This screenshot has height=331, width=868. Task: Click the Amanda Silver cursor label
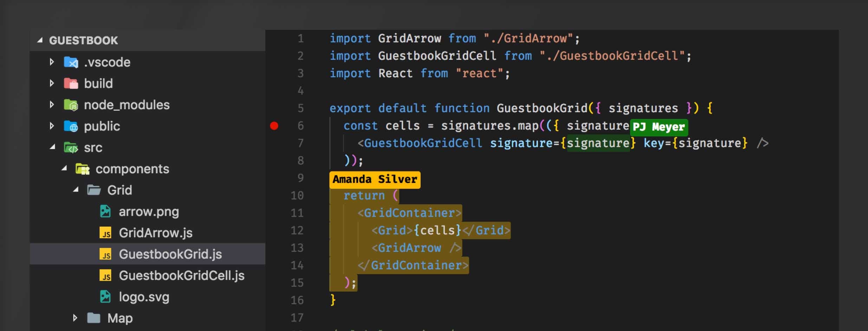pyautogui.click(x=375, y=180)
